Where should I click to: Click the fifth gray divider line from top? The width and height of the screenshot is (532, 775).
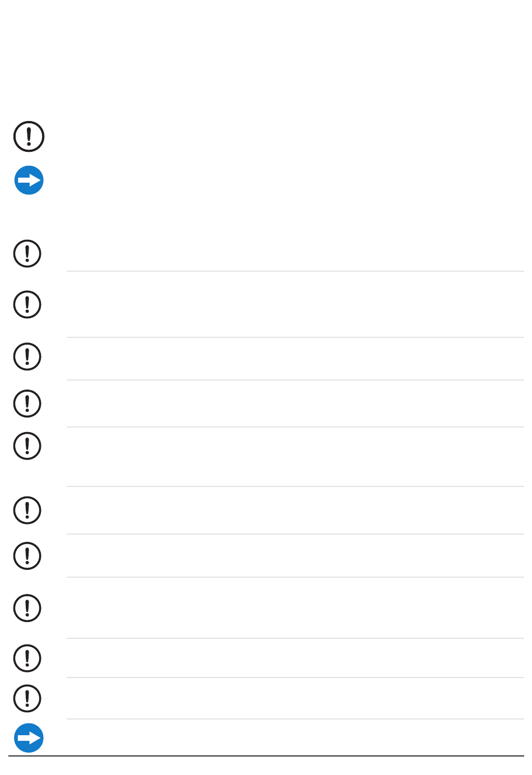pos(295,486)
